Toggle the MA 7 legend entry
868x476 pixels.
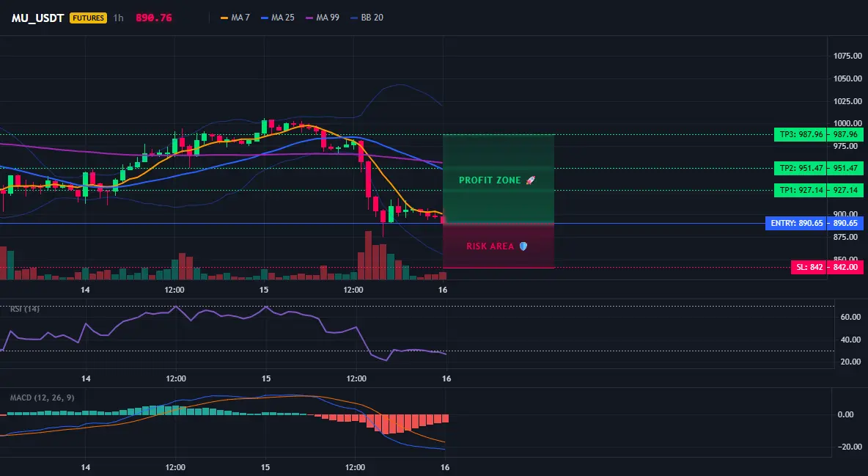(x=235, y=18)
